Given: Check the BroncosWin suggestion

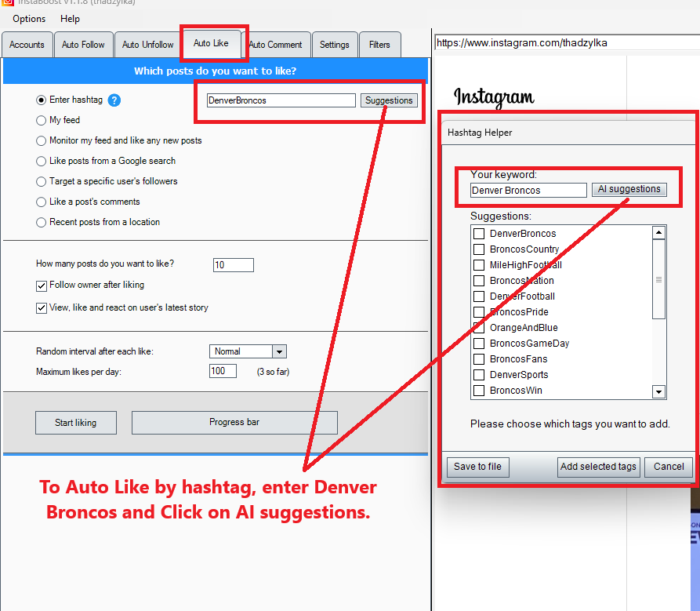Looking at the screenshot, I should 479,391.
